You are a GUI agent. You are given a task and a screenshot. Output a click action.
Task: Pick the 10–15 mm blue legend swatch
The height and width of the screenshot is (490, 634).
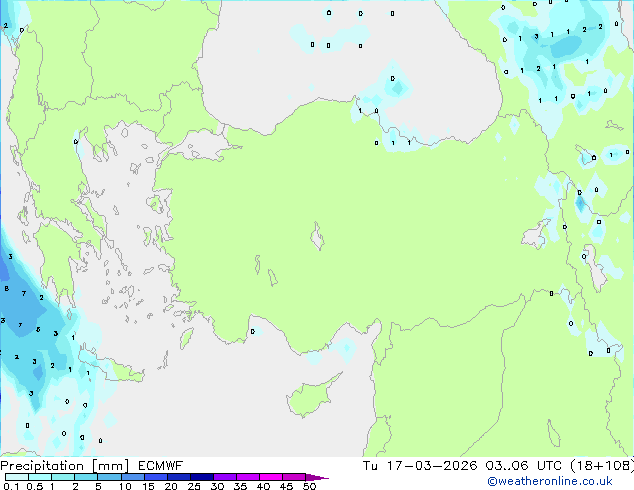[132, 477]
